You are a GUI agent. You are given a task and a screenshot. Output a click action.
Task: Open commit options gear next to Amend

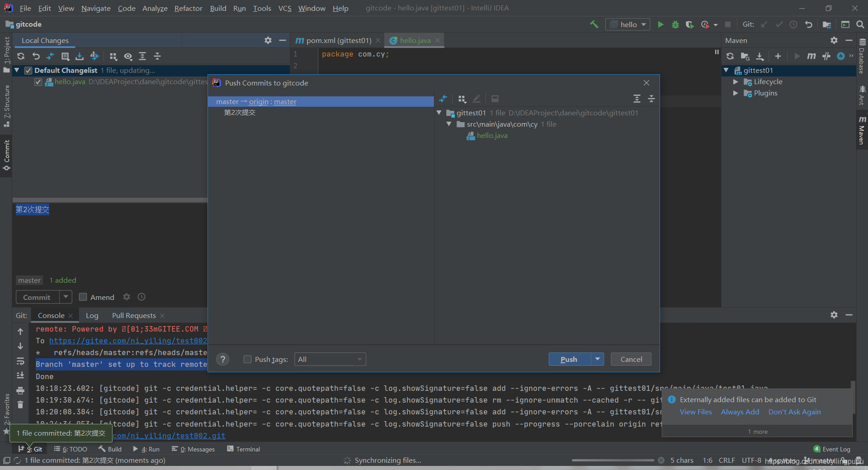coord(127,297)
